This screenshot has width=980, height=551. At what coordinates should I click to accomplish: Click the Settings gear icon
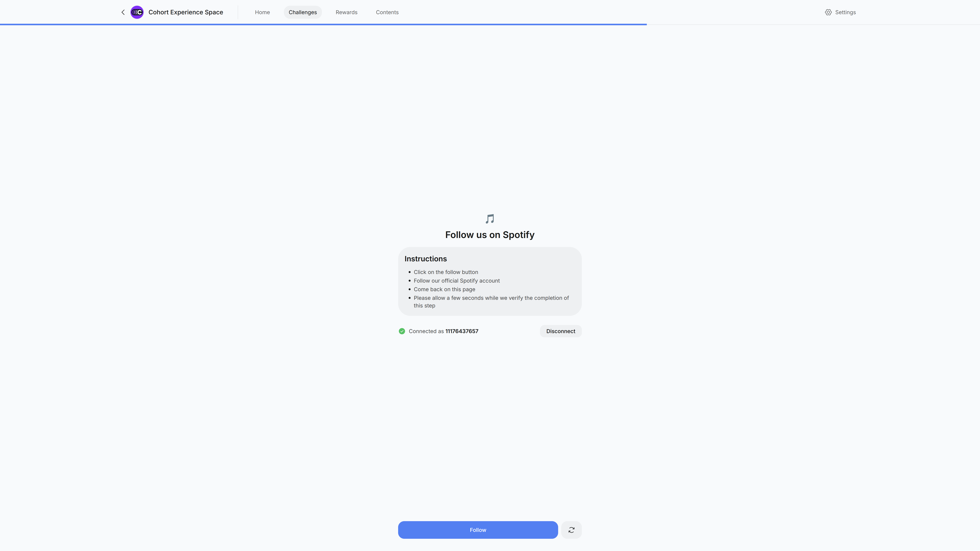coord(828,12)
